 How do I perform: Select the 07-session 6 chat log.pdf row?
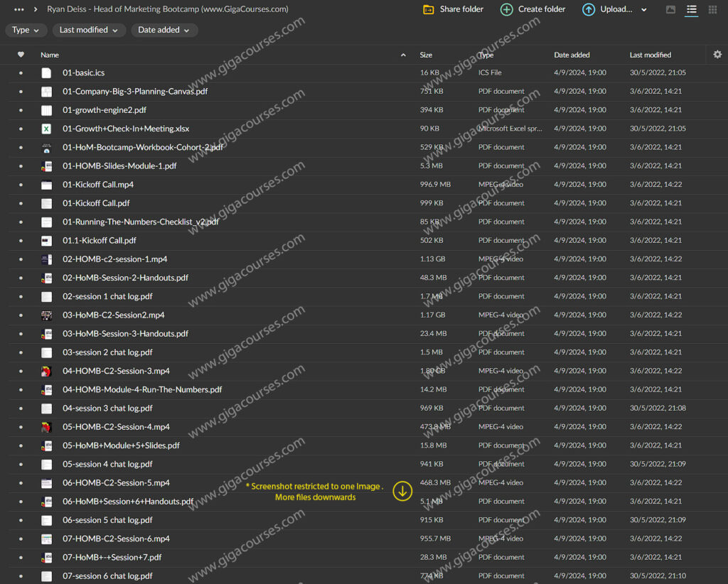click(107, 576)
